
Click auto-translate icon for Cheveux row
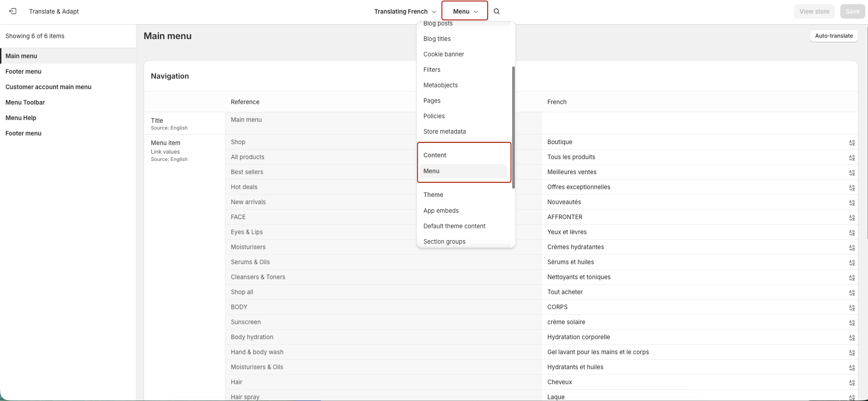[x=852, y=383]
